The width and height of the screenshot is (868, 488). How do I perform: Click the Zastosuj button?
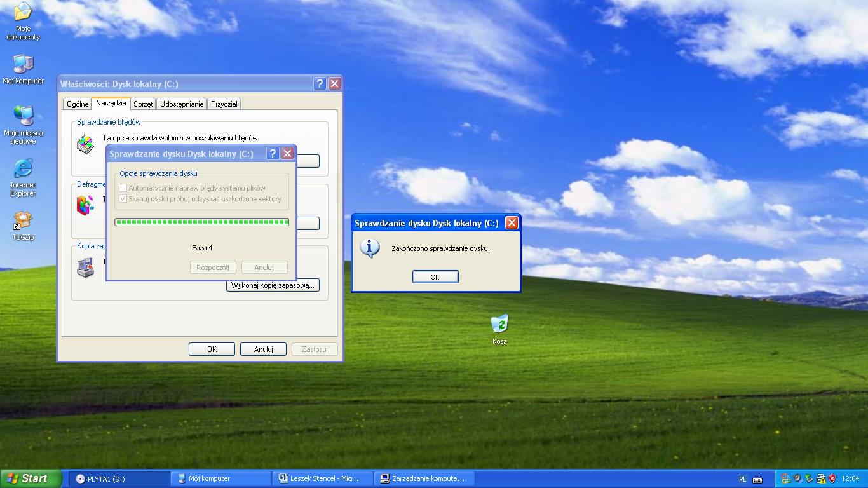pyautogui.click(x=315, y=349)
